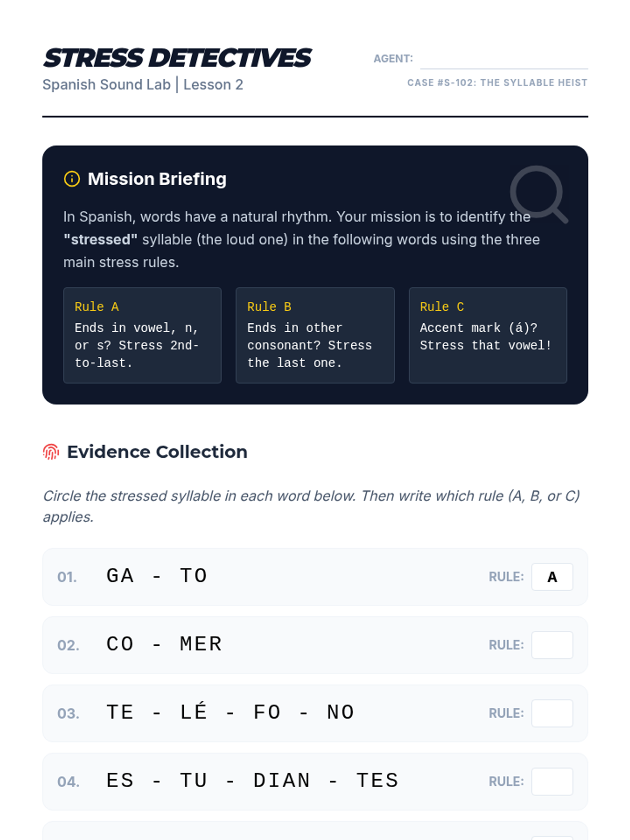This screenshot has height=840, width=630.
Task: Select the Rule B card
Action: point(315,335)
